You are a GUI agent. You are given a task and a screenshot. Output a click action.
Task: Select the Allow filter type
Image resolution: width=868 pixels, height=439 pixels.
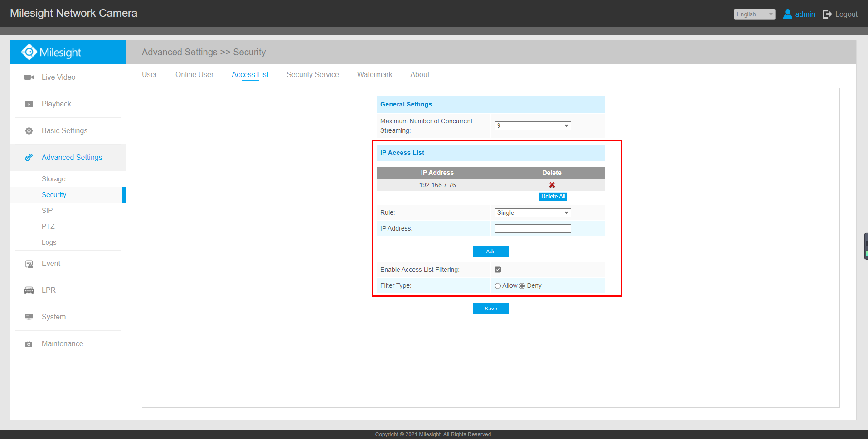(498, 286)
